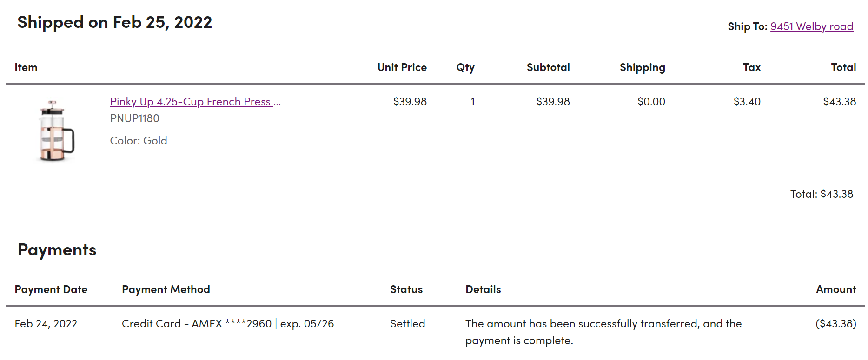Click the French press product thumbnail
Image resolution: width=868 pixels, height=360 pixels.
56,131
